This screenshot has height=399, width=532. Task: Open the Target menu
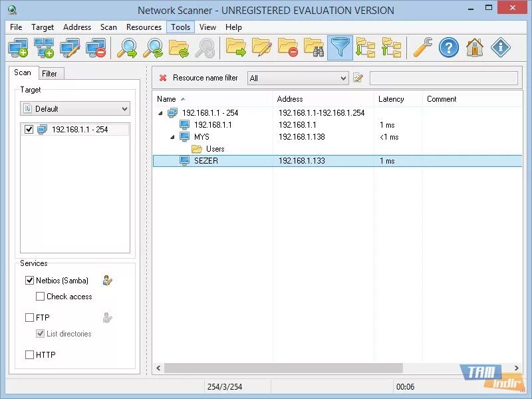pyautogui.click(x=43, y=27)
